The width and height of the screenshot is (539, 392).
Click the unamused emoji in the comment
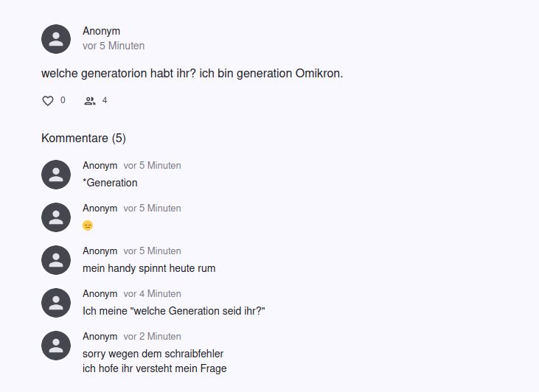pos(88,225)
